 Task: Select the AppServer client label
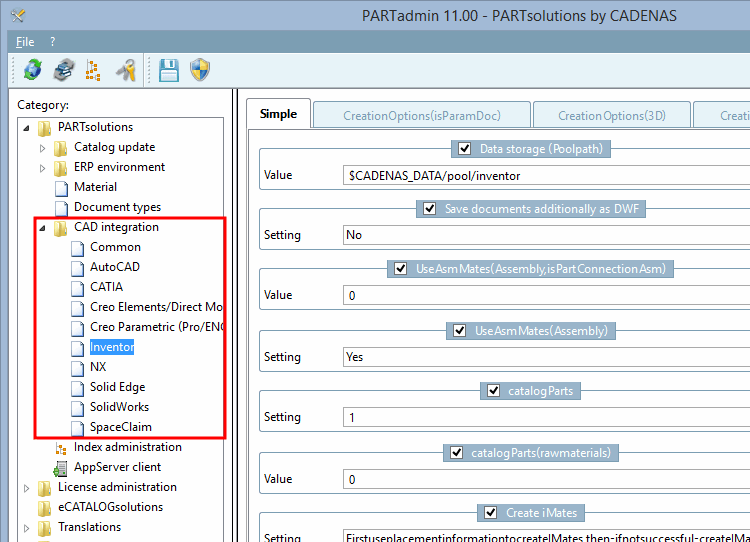(x=117, y=467)
